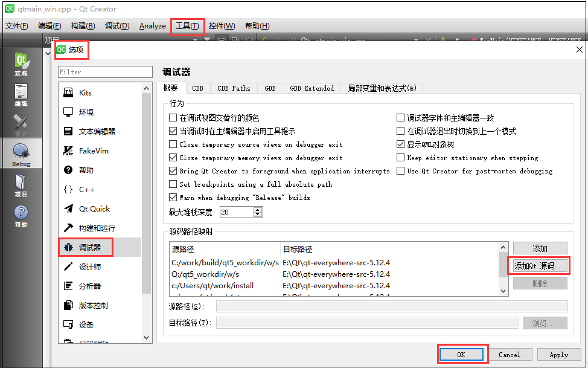Screen dimensions: 588x368
Task: Select the 设计师 pencil icon
Action: click(x=68, y=266)
